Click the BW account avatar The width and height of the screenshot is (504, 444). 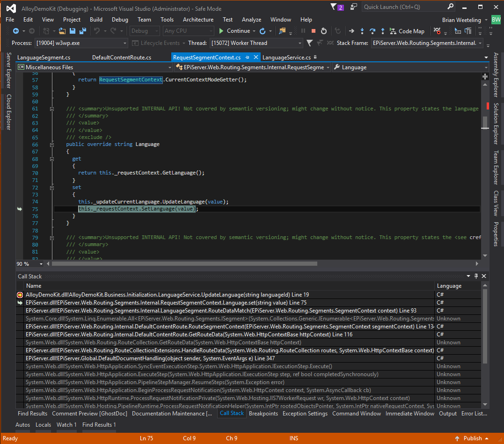[496, 20]
